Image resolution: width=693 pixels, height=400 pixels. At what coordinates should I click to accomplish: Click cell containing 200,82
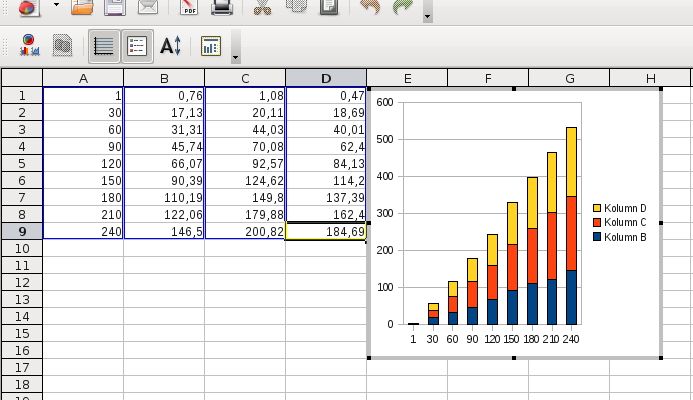click(245, 231)
